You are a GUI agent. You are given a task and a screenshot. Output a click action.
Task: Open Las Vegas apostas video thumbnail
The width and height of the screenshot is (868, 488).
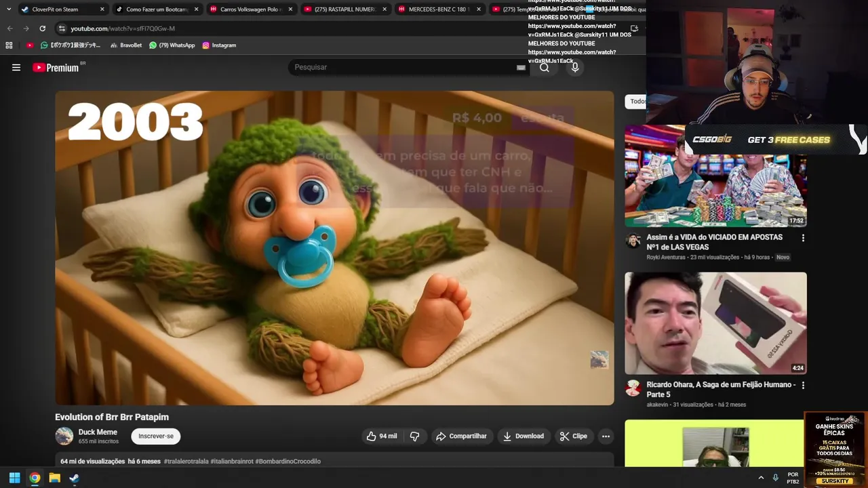click(x=715, y=176)
